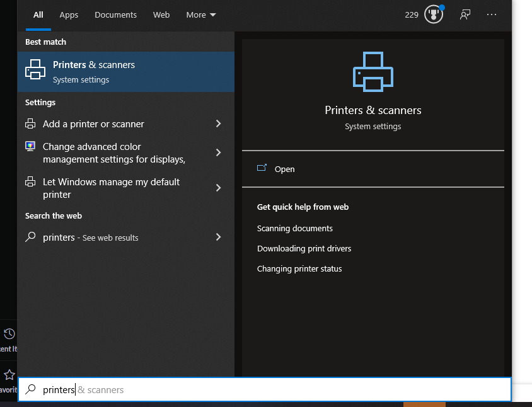Click the web search magnifier icon

point(30,237)
